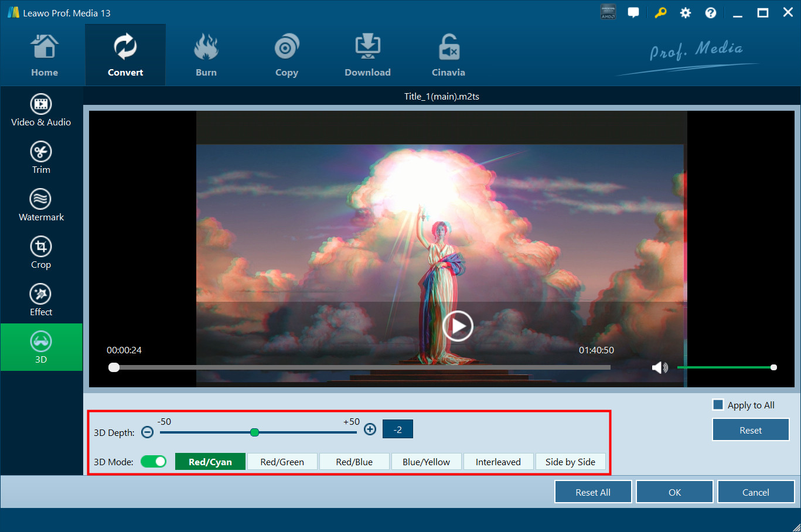Switch to the Burn tab
This screenshot has height=532, width=801.
pyautogui.click(x=206, y=56)
